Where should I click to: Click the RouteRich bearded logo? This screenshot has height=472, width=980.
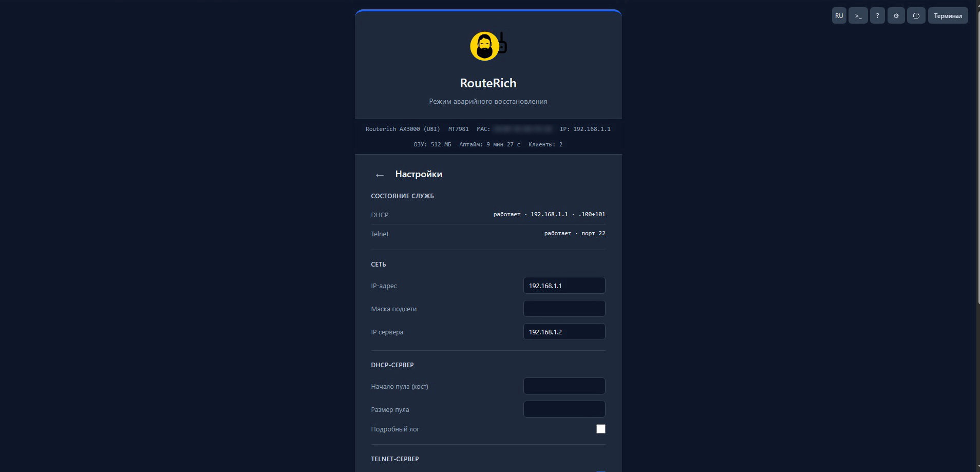click(x=488, y=46)
